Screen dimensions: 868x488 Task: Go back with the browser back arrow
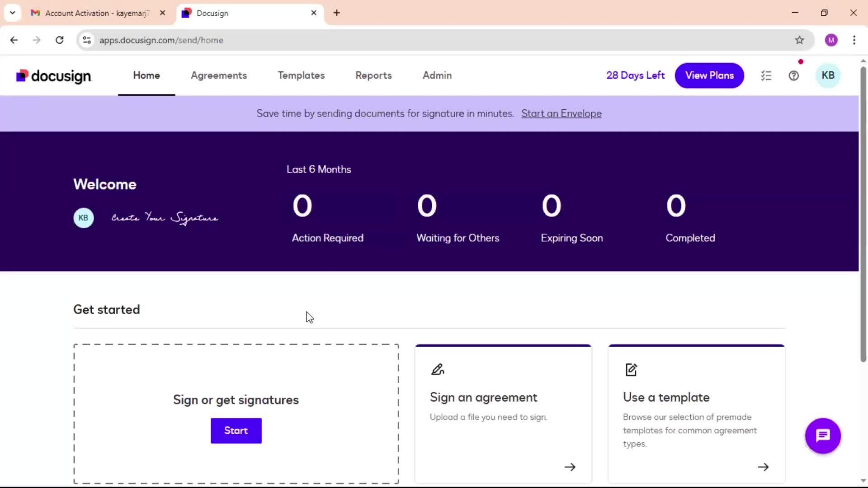14,40
